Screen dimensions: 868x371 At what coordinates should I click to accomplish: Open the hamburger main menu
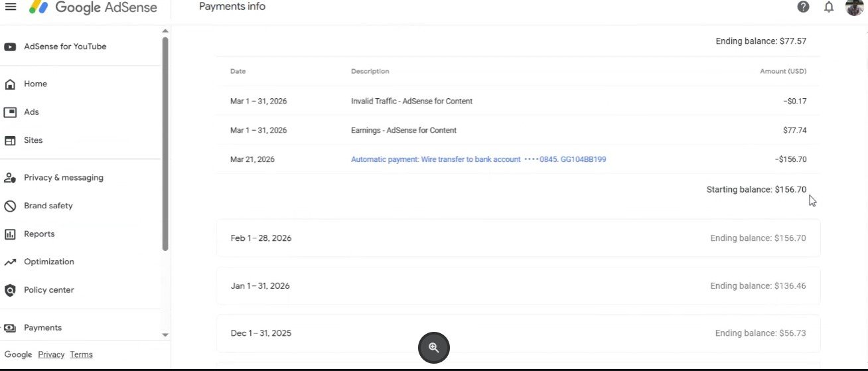point(11,7)
